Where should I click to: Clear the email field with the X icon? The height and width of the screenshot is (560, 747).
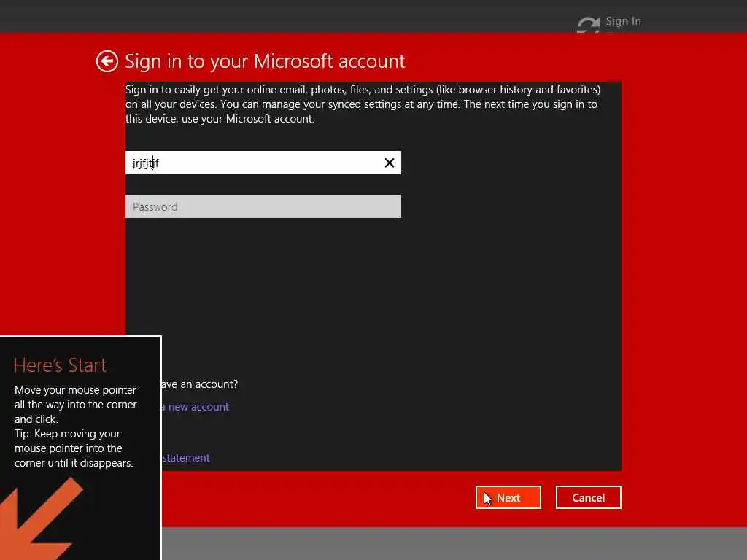tap(390, 163)
